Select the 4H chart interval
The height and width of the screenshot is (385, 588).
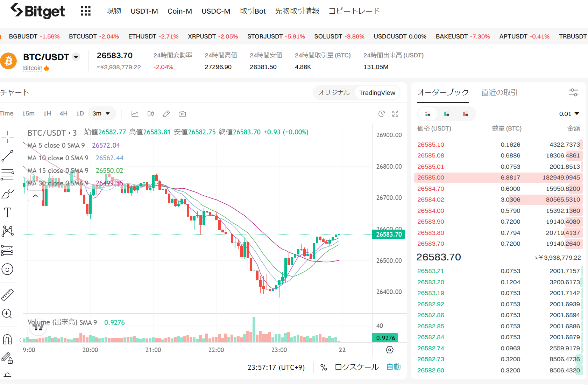[63, 113]
